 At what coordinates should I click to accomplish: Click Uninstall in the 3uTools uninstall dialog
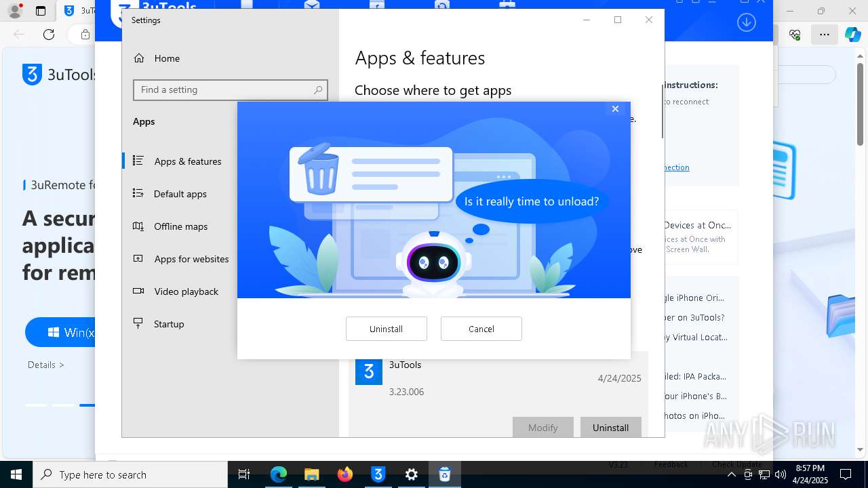[386, 329]
